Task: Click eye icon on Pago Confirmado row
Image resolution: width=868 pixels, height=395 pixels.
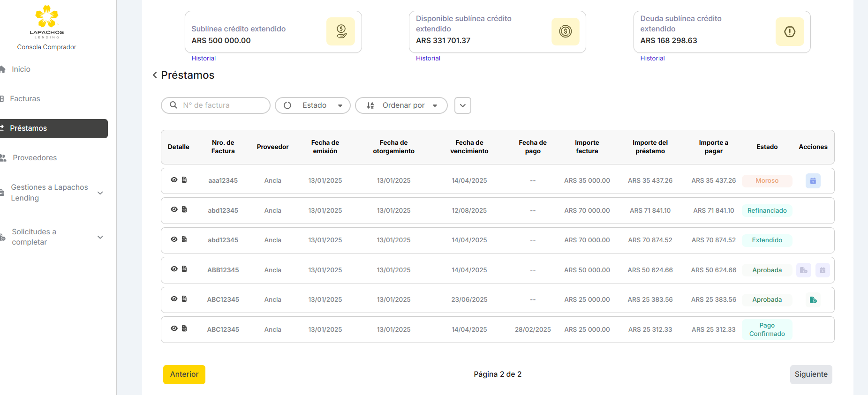Action: point(174,328)
